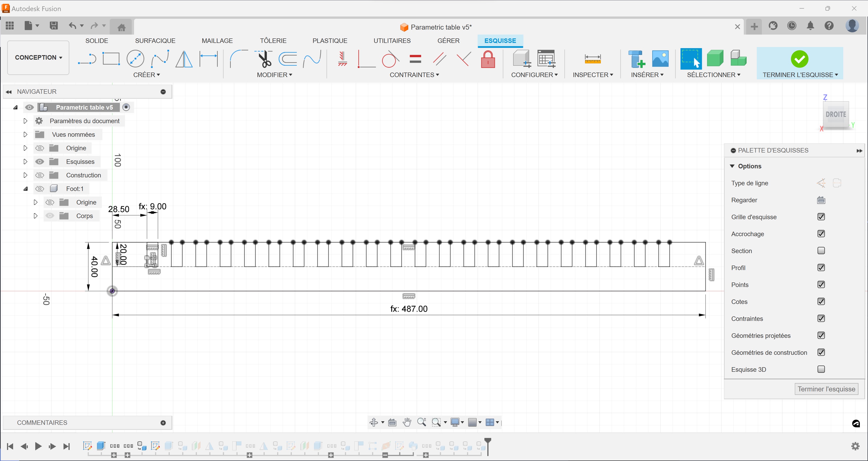
Task: Open the CONTRAINTES dropdown menu
Action: coord(414,75)
